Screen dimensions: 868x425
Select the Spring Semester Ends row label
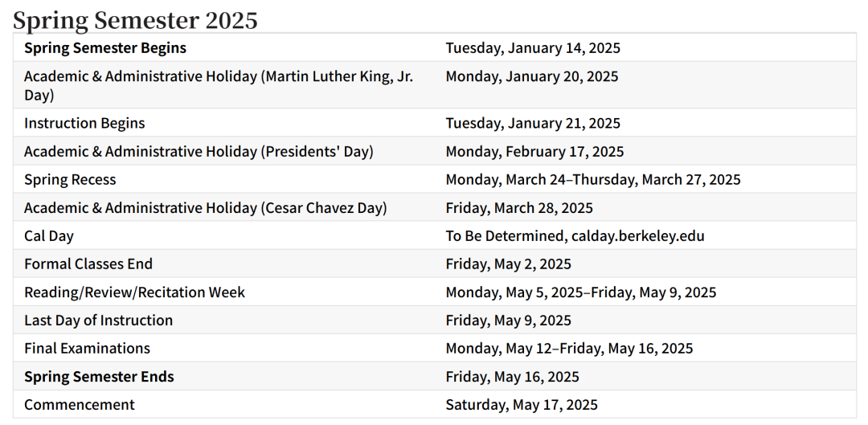click(99, 377)
